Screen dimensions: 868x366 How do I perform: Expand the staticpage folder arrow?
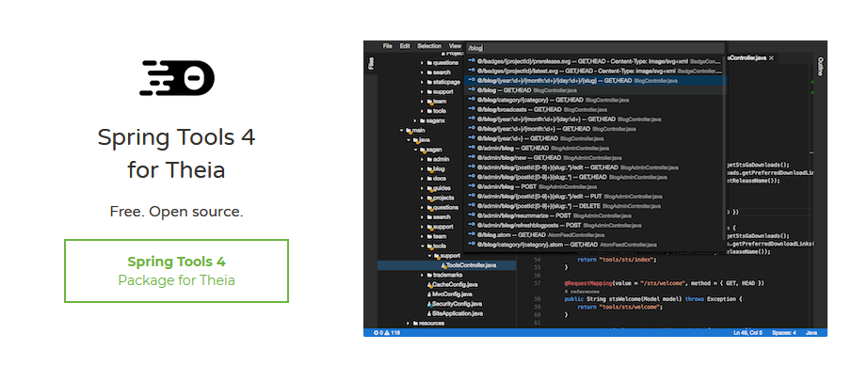click(423, 82)
